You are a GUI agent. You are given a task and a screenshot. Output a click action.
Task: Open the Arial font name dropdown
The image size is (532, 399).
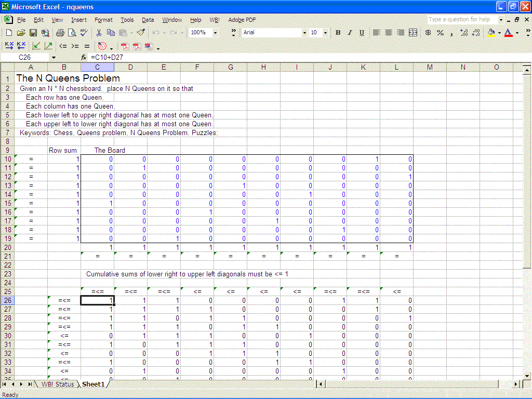click(x=304, y=33)
